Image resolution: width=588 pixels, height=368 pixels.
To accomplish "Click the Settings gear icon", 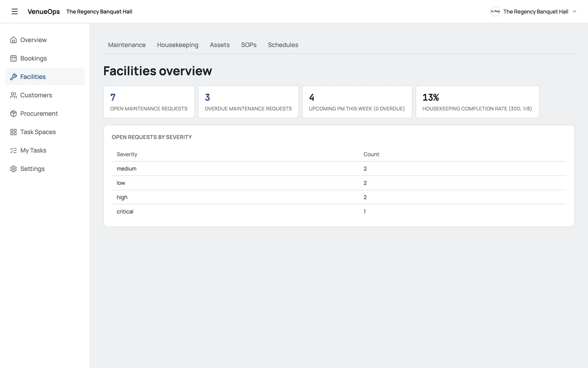I will 13,169.
